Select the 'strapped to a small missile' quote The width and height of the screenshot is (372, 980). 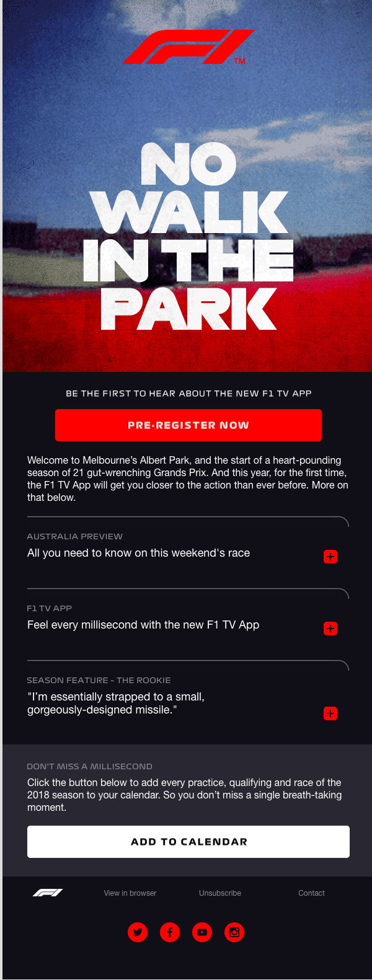116,704
